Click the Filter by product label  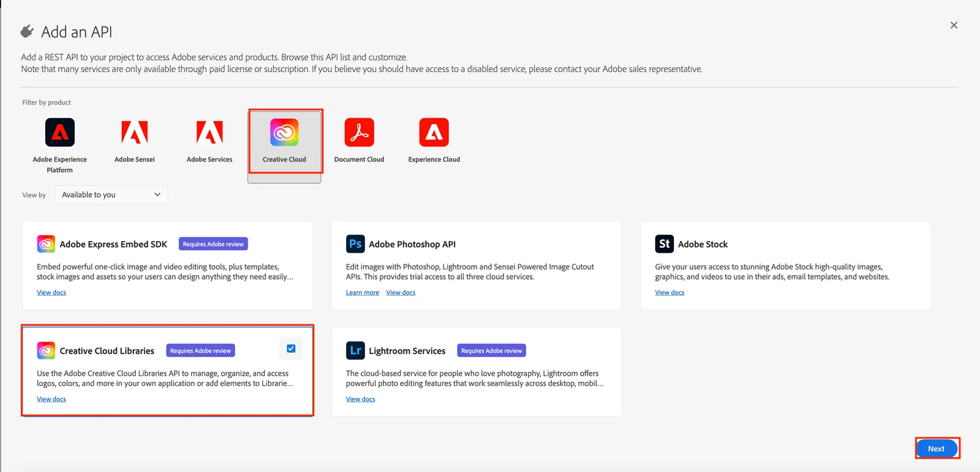click(x=47, y=102)
